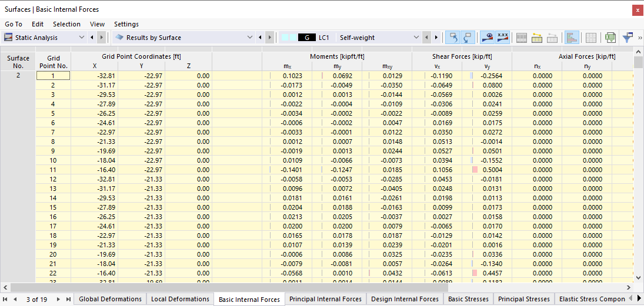Expand the toolbar overflow chevrons

coord(640,38)
